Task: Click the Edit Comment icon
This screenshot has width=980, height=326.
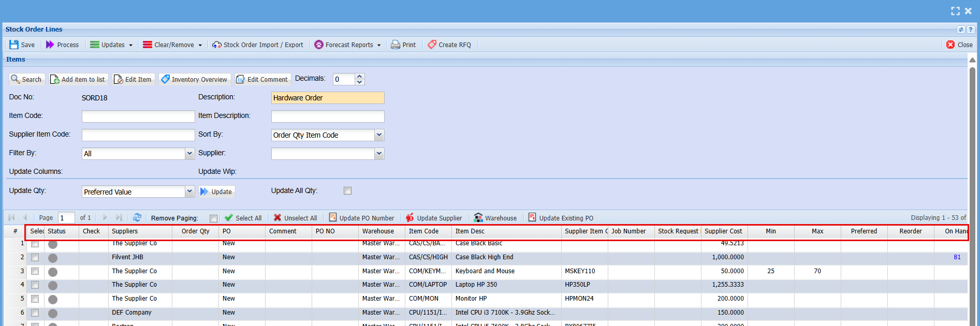Action: tap(240, 79)
